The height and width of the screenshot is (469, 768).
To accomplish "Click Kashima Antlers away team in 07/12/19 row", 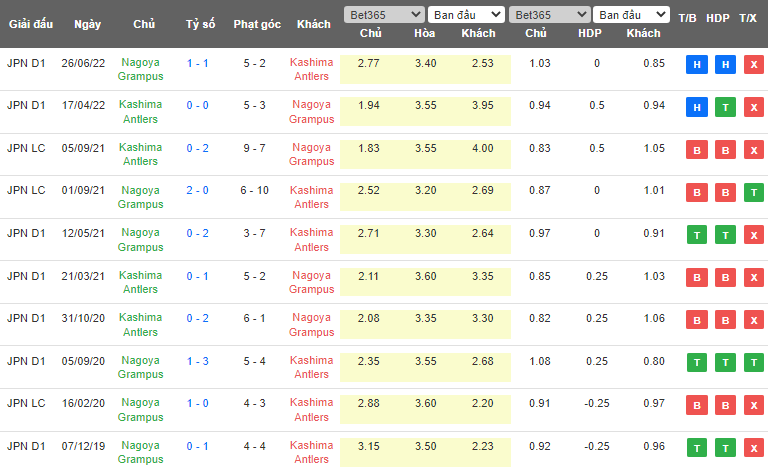I will 312,452.
